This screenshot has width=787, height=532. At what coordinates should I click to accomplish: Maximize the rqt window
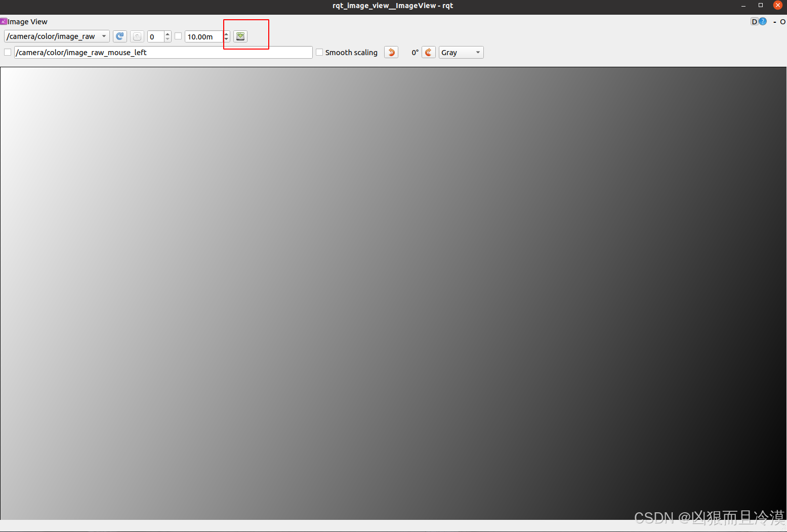(760, 5)
